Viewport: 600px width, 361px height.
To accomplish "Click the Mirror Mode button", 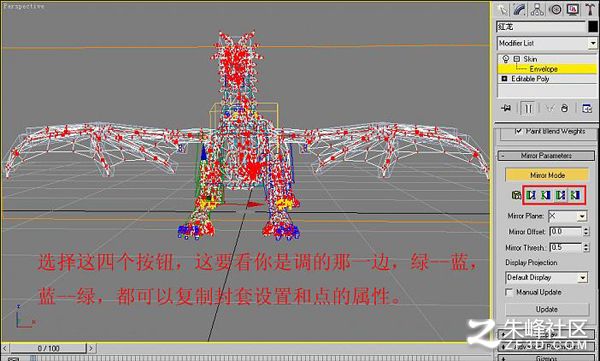I will point(547,175).
